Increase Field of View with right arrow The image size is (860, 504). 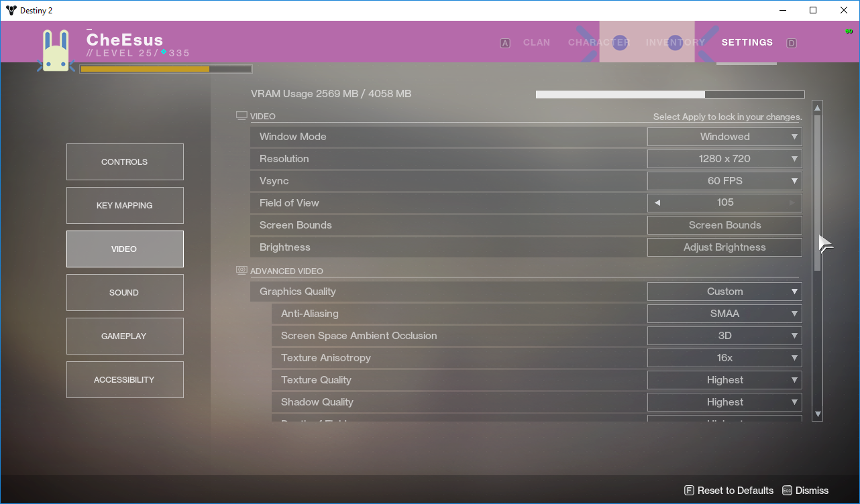(792, 203)
